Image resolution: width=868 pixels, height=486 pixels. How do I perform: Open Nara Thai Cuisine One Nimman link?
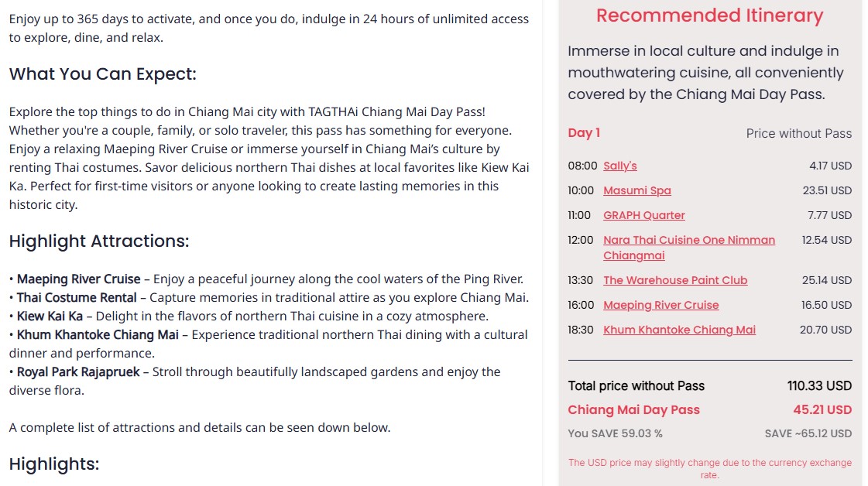click(689, 248)
